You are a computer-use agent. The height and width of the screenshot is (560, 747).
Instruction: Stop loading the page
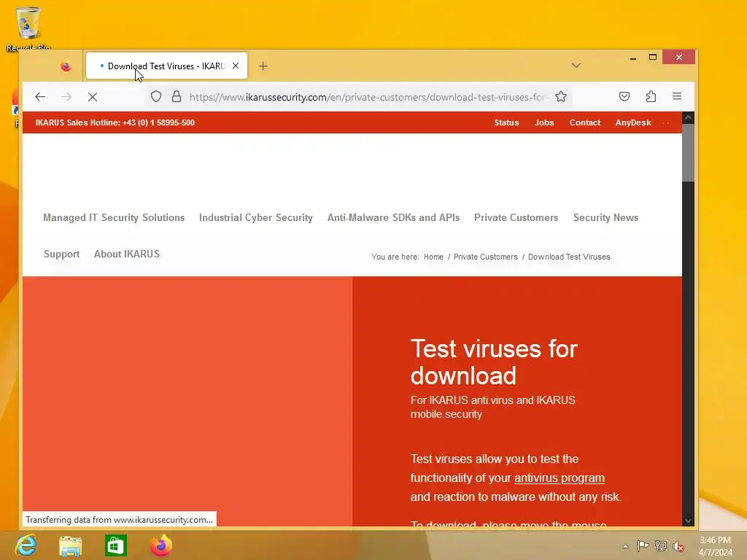click(93, 97)
